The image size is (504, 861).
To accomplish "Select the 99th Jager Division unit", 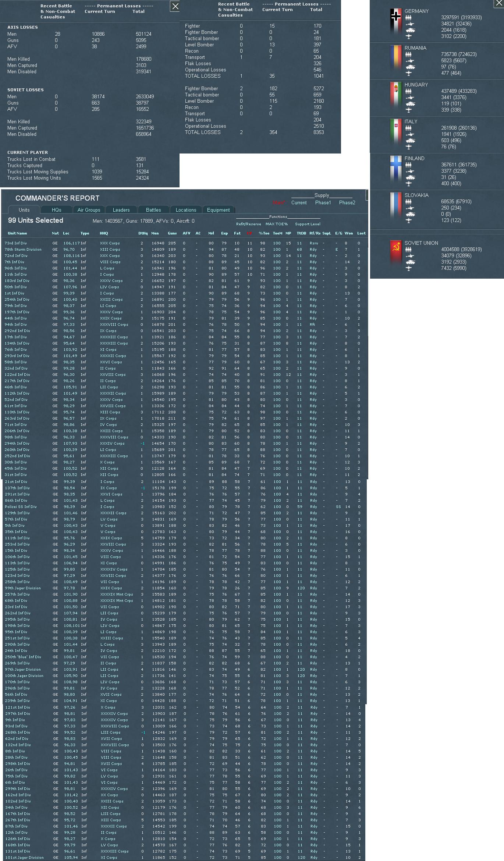I will (x=23, y=588).
